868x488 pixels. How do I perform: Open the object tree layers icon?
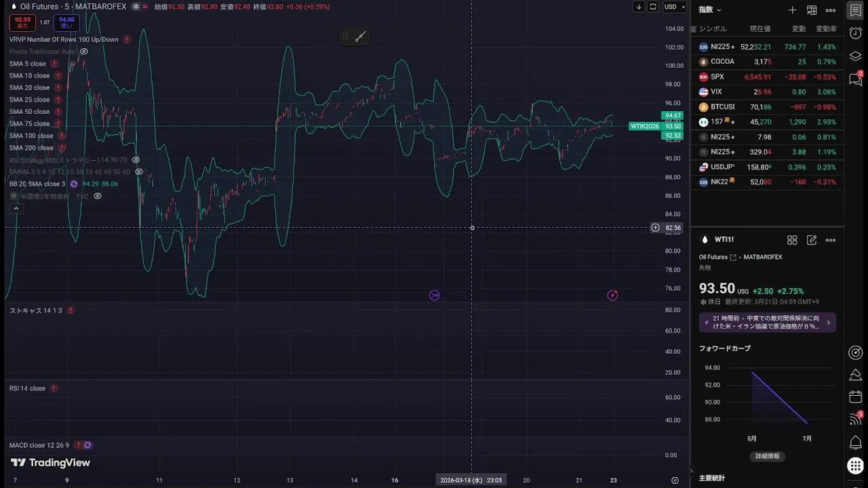coord(855,56)
